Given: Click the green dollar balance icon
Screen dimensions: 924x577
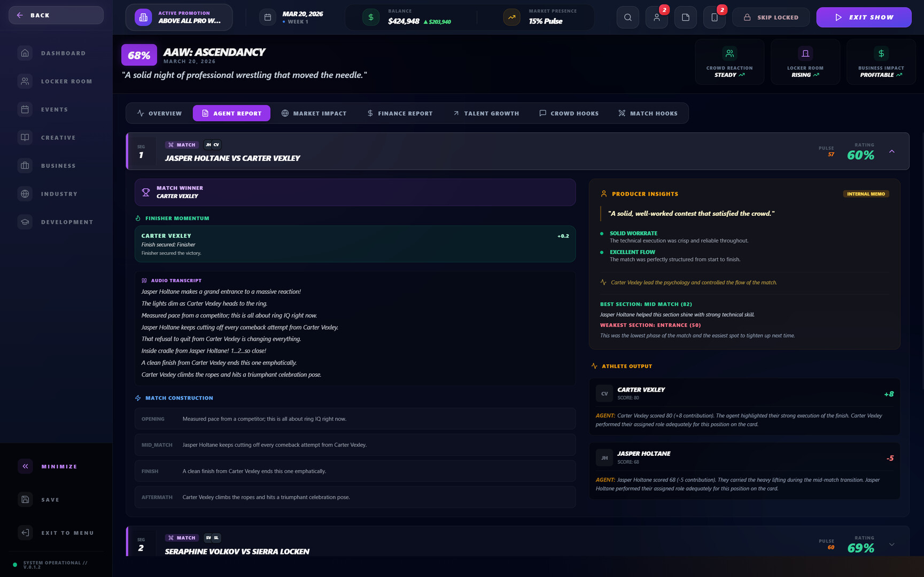Looking at the screenshot, I should (370, 18).
